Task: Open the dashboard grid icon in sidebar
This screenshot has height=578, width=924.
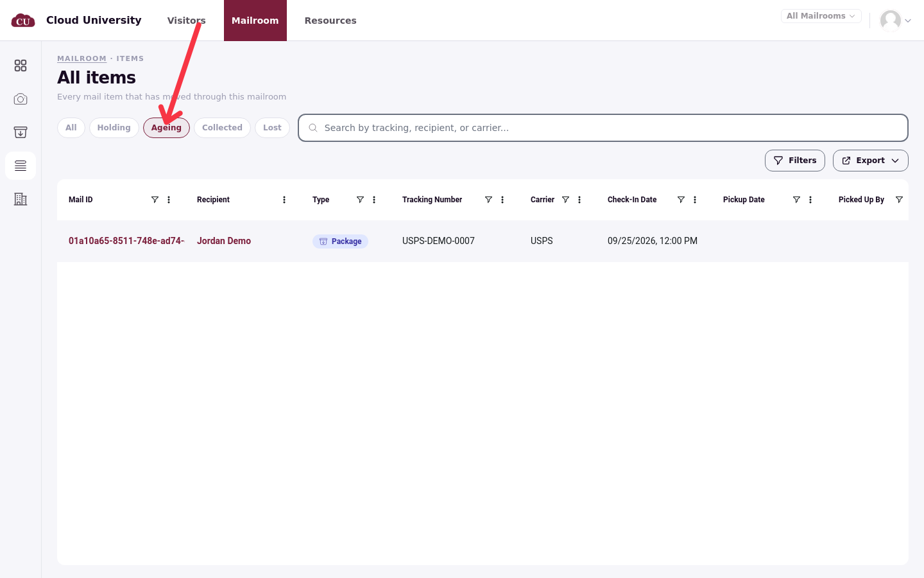Action: (21, 66)
